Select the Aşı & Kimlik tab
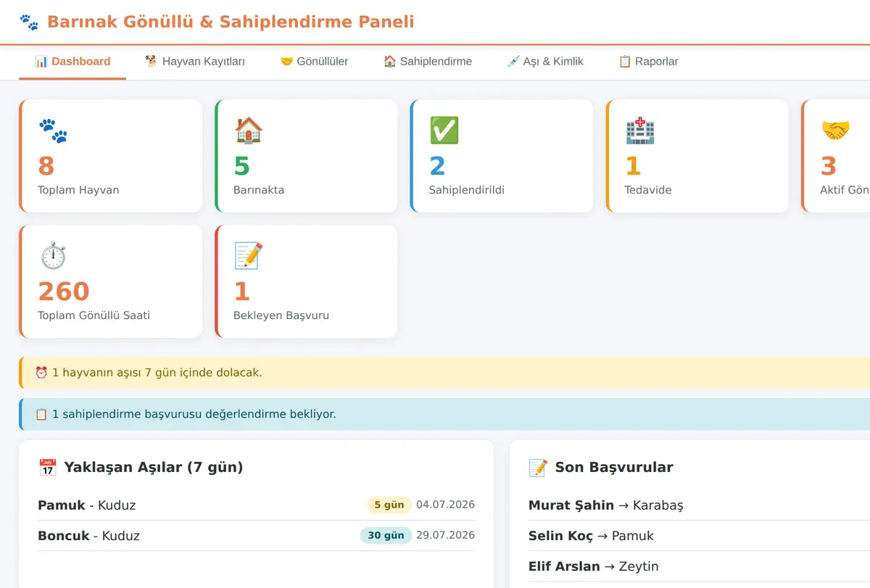This screenshot has width=870, height=588. (545, 62)
